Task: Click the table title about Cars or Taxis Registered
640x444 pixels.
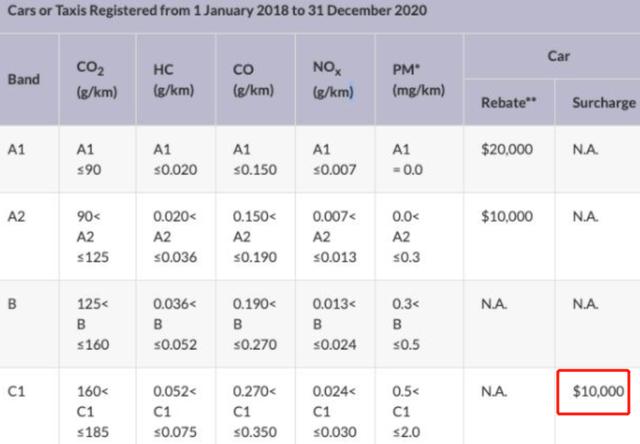Action: 217,12
